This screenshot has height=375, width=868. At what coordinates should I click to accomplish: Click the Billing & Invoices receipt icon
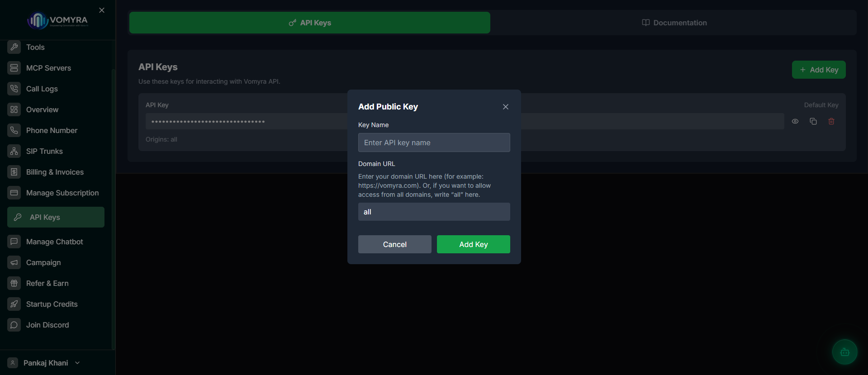14,172
